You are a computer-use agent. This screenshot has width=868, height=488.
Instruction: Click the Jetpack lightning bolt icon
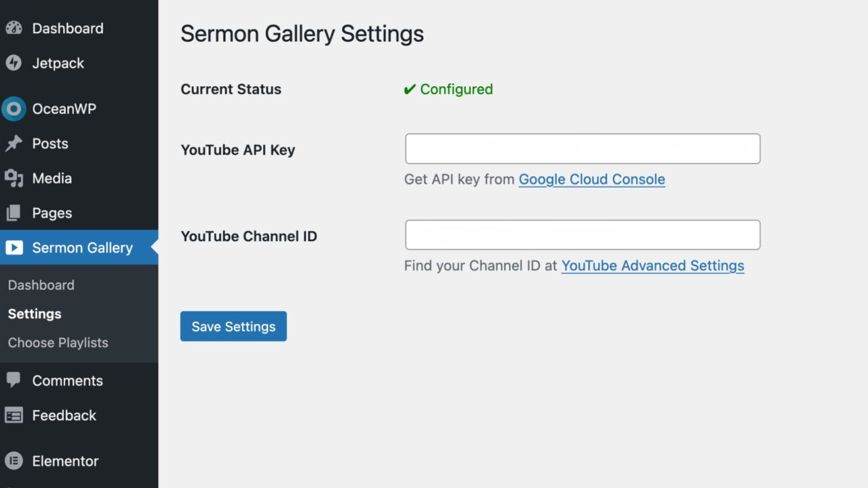(x=14, y=63)
